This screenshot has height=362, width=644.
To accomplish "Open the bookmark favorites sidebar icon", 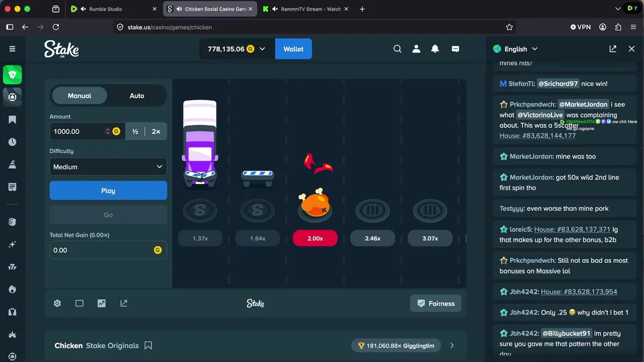I will [12, 120].
